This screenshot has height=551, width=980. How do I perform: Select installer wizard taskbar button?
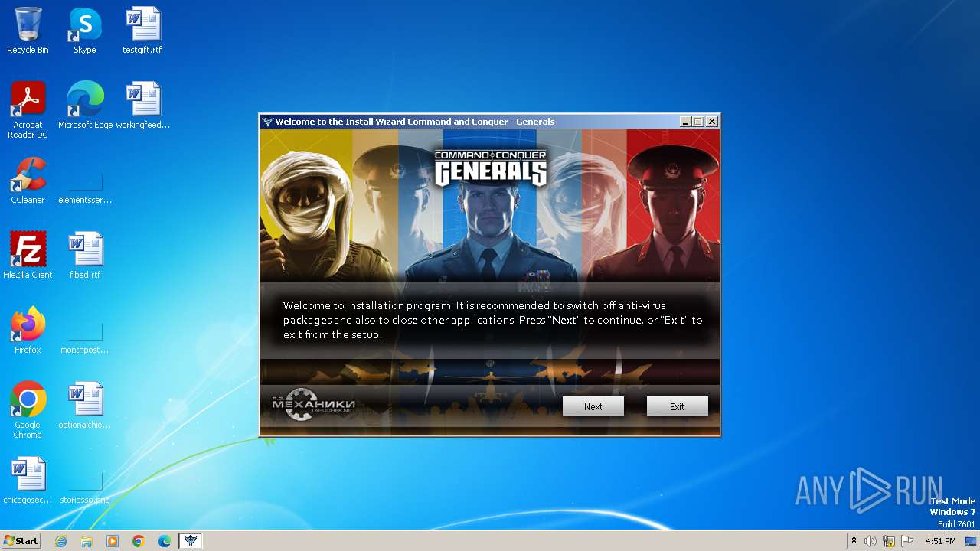click(x=191, y=541)
